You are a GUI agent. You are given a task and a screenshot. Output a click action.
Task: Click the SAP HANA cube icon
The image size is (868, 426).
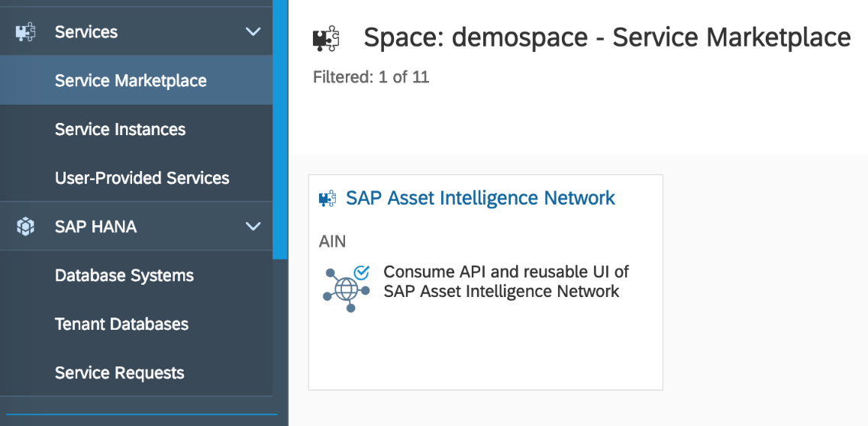[x=25, y=227]
